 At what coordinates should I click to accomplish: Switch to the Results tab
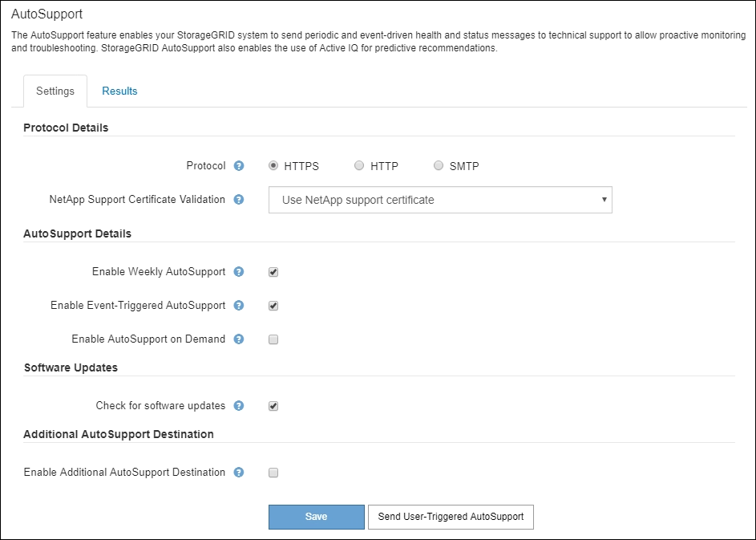(x=119, y=91)
